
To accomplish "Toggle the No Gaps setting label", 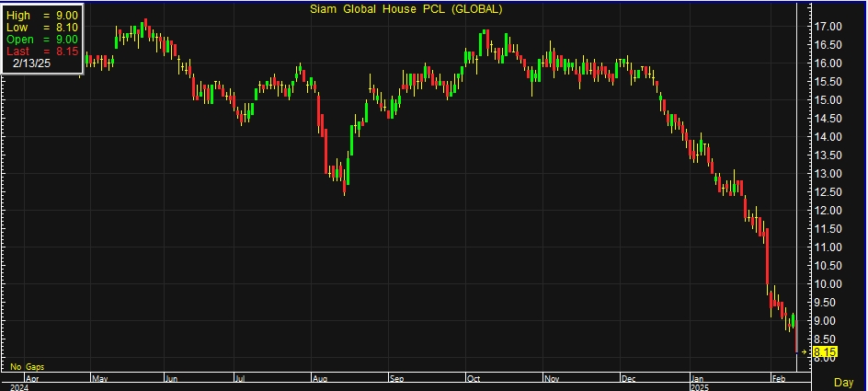I will [x=27, y=367].
